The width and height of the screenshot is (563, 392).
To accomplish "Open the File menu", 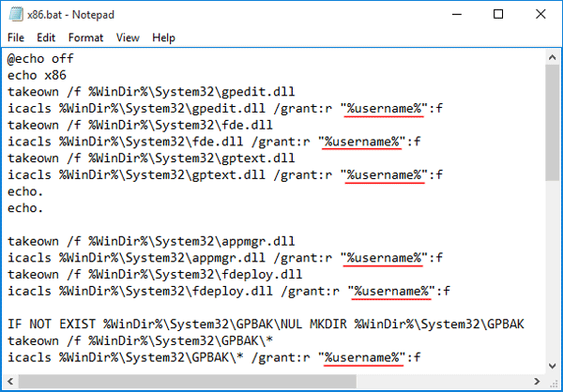I will pyautogui.click(x=16, y=38).
